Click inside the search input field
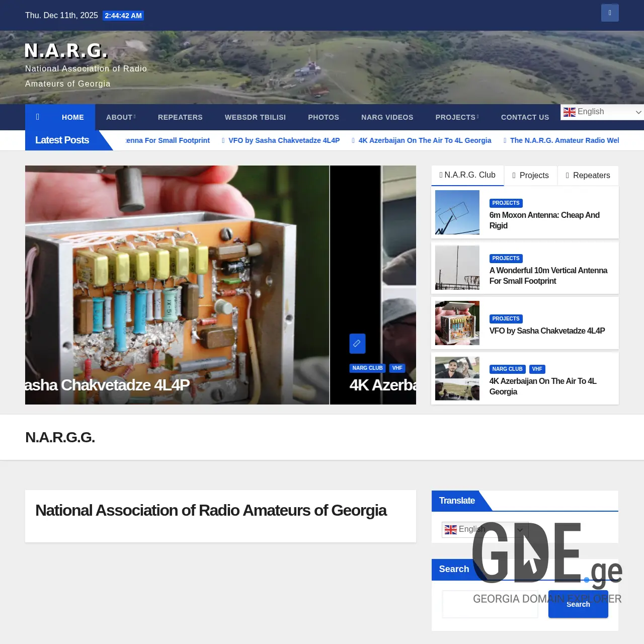This screenshot has height=644, width=644. [x=490, y=604]
